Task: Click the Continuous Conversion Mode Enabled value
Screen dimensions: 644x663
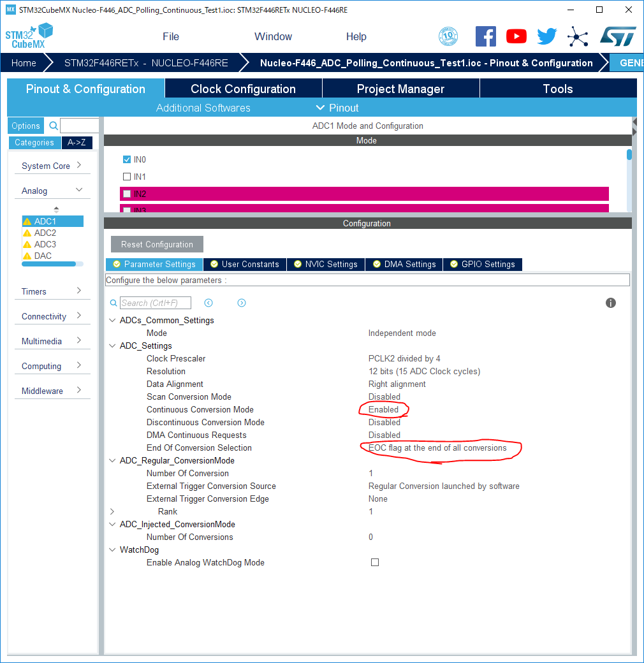Action: click(x=383, y=410)
